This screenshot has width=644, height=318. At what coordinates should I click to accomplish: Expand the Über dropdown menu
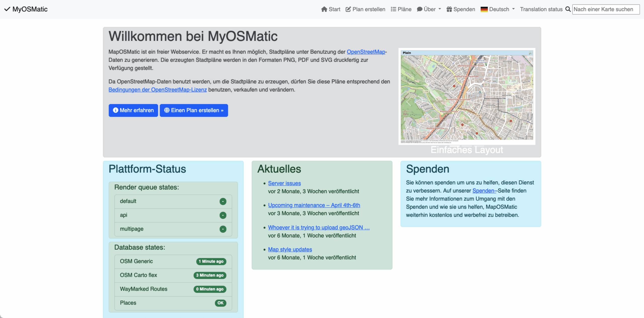[429, 9]
